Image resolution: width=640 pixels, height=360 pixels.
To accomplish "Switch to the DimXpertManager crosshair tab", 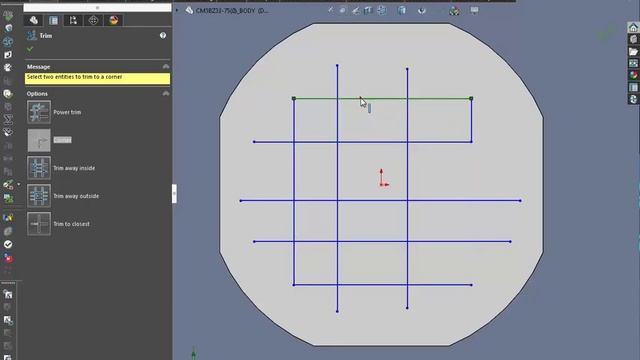I will pyautogui.click(x=93, y=20).
